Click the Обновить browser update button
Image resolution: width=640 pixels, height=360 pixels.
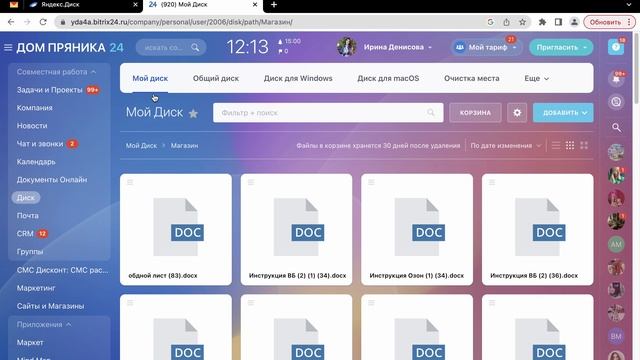(x=609, y=22)
